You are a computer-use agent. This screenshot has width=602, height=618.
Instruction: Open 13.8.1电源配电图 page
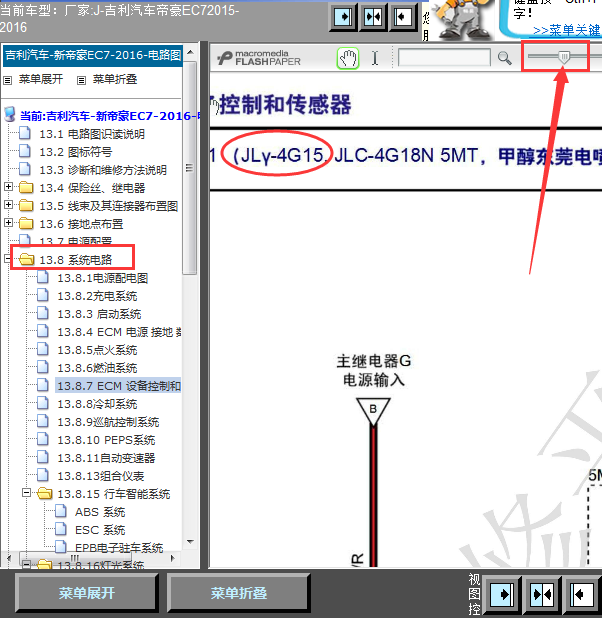103,278
